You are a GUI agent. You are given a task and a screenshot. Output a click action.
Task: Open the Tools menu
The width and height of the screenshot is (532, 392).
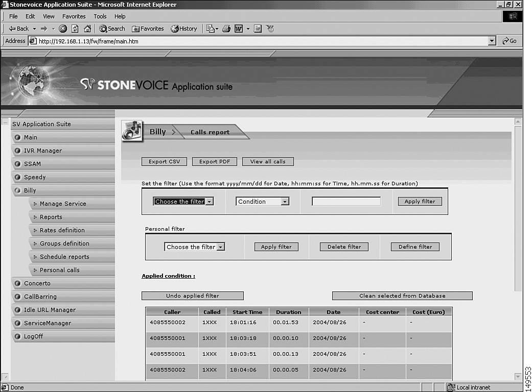point(100,16)
